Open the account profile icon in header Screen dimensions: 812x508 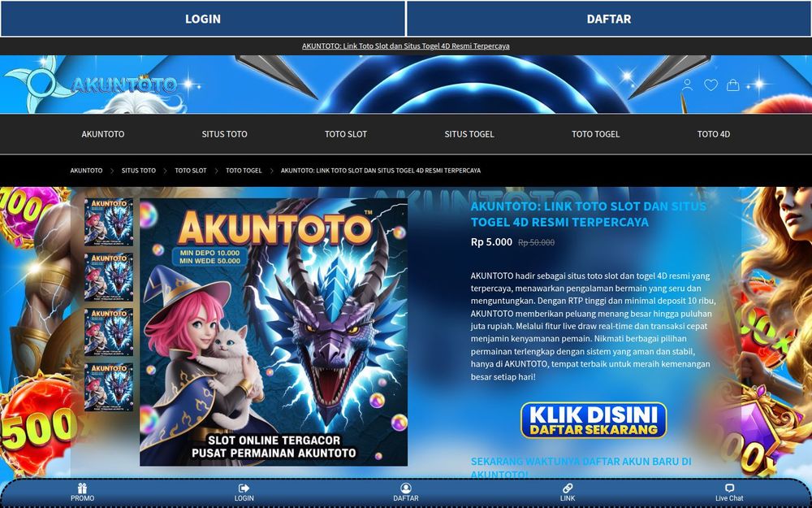(689, 85)
